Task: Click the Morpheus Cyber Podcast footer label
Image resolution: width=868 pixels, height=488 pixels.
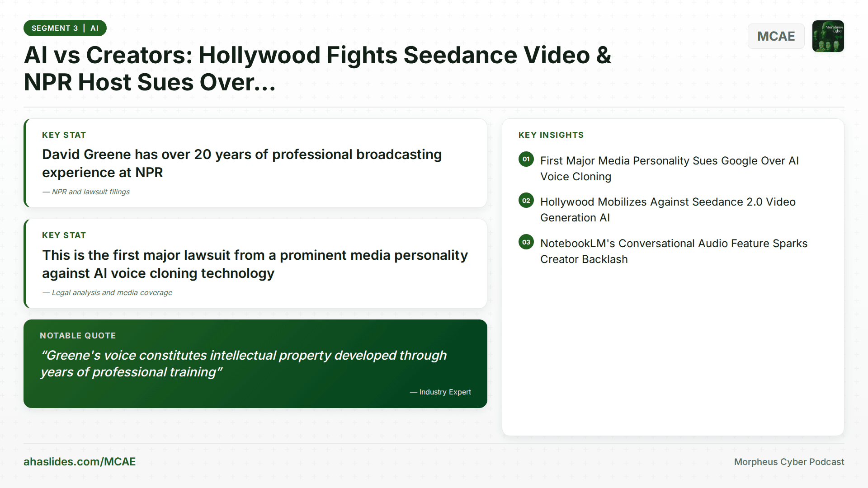Action: pos(788,461)
